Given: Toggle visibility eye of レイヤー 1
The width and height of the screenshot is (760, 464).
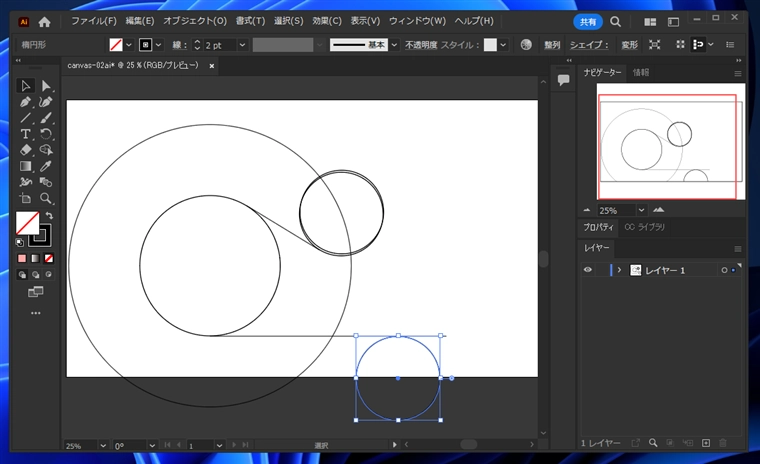Looking at the screenshot, I should pos(587,270).
